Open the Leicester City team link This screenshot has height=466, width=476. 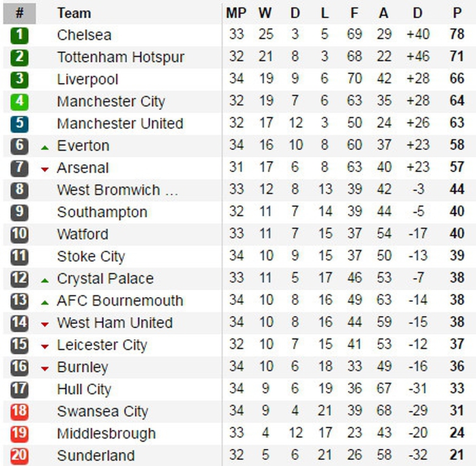(x=102, y=345)
